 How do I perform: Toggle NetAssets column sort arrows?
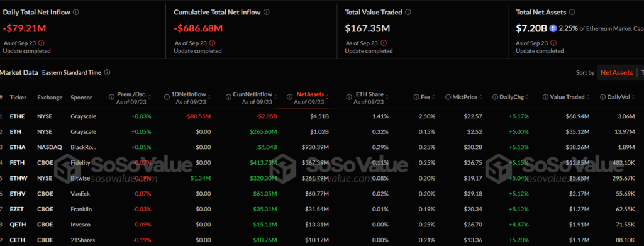[x=327, y=98]
